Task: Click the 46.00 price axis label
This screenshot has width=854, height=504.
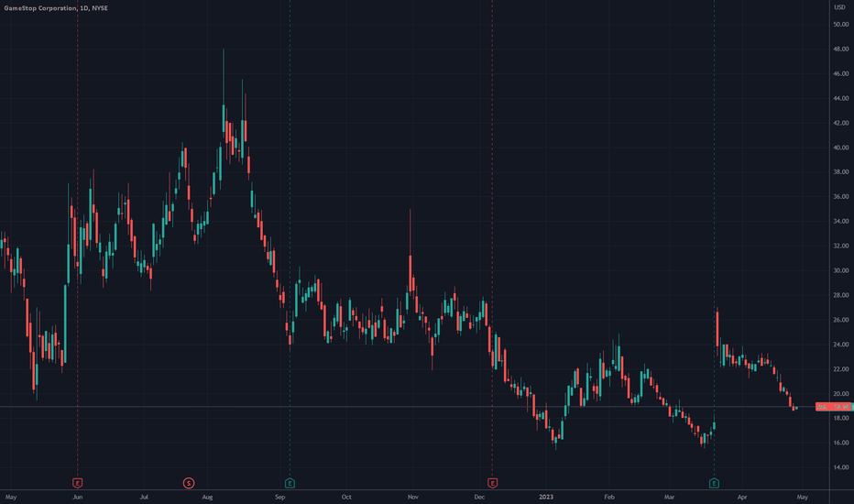Action: 840,73
